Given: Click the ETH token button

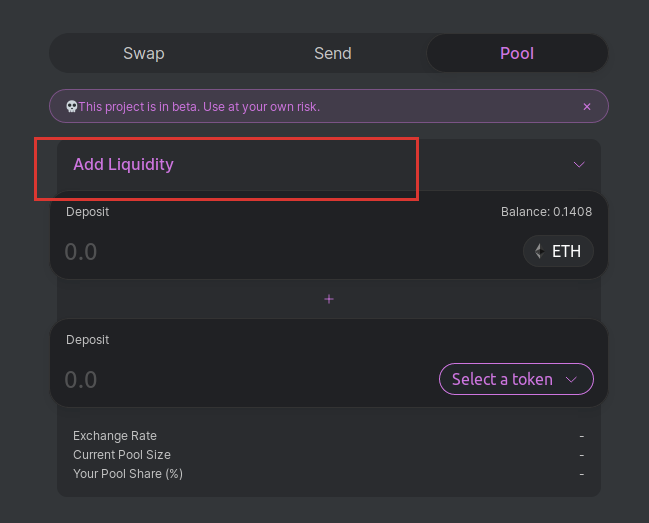Looking at the screenshot, I should tap(558, 251).
